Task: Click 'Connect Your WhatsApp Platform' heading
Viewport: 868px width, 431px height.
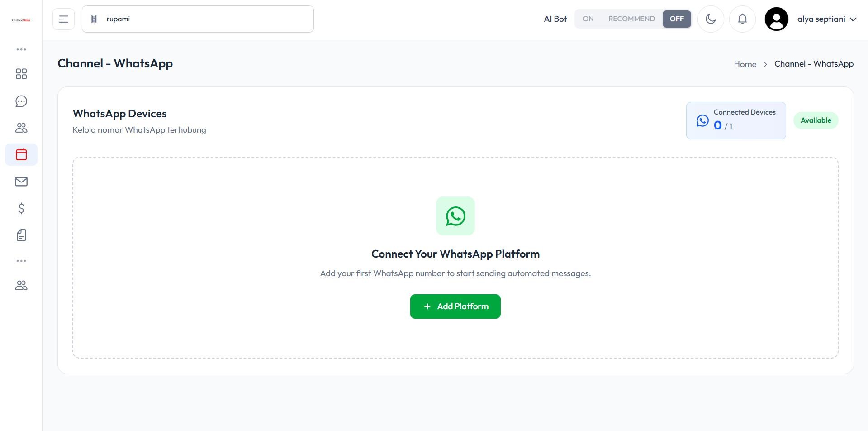Action: 455,254
